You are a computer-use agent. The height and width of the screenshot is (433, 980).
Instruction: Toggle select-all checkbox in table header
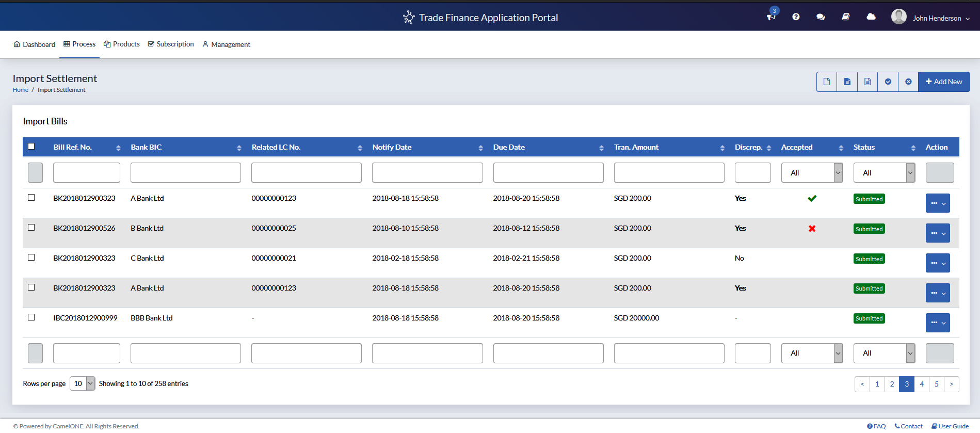tap(31, 147)
